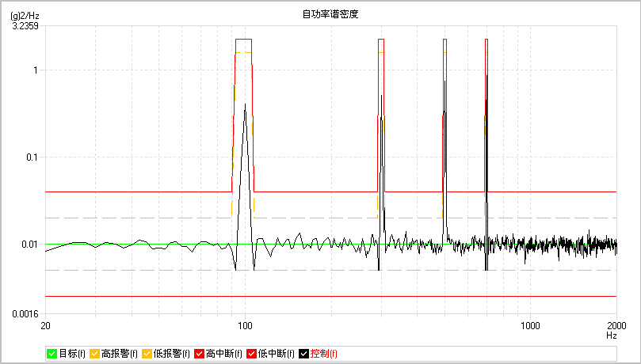
Task: Click the x-axis unit label Hz
Action: pos(612,336)
